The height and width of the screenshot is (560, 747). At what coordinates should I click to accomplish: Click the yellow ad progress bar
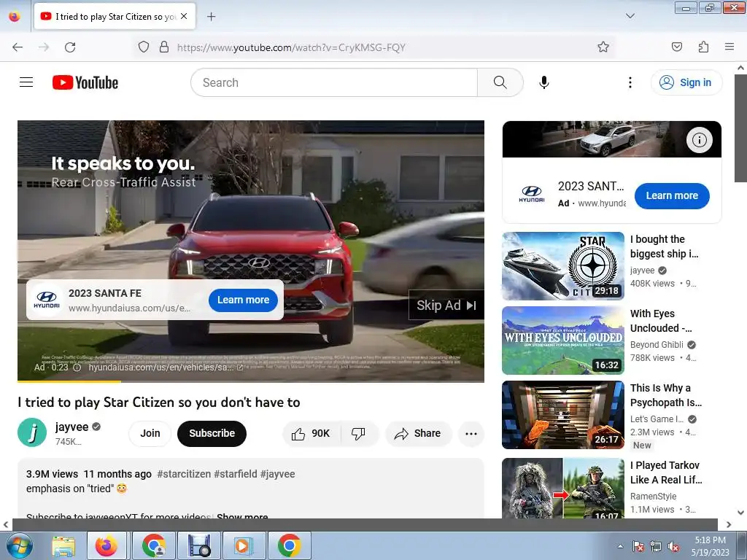click(x=69, y=381)
